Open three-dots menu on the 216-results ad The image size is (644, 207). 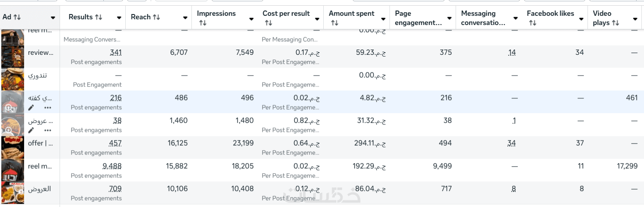48,107
